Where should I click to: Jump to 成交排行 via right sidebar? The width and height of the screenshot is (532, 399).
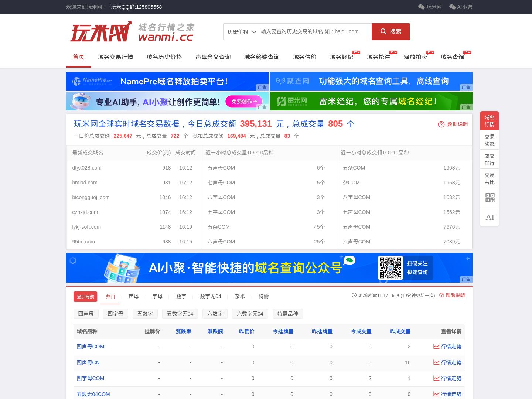click(490, 159)
